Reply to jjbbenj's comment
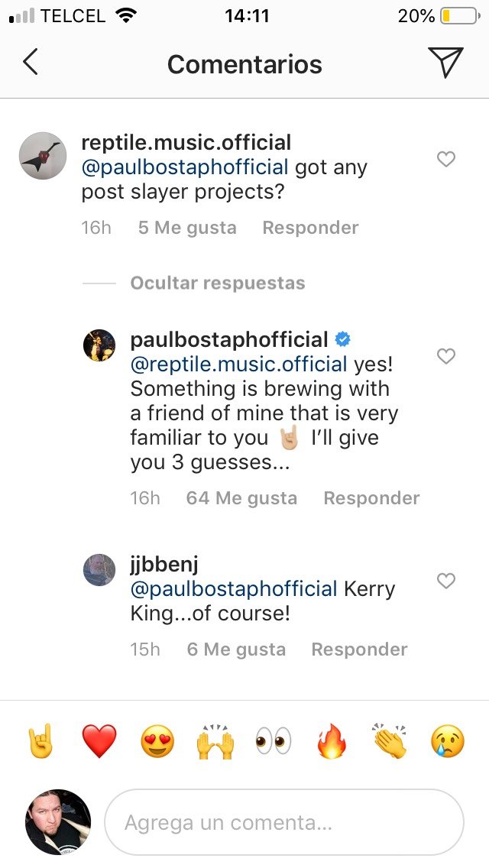489x868 pixels. tap(359, 649)
